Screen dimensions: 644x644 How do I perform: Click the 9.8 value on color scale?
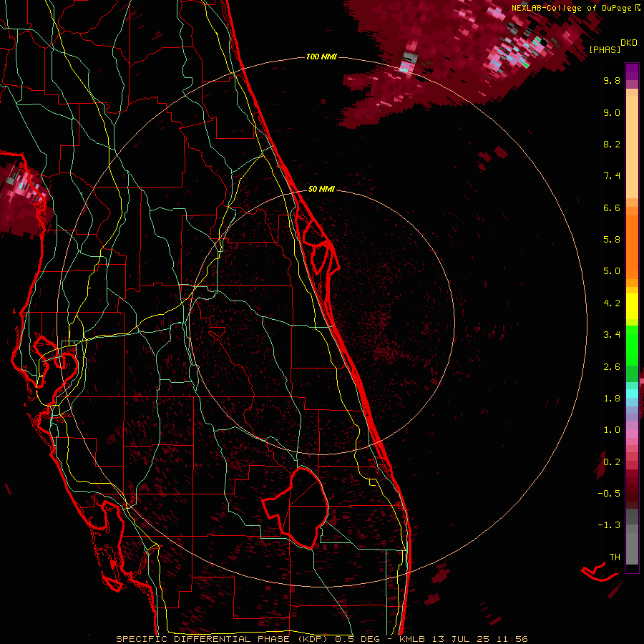point(612,80)
